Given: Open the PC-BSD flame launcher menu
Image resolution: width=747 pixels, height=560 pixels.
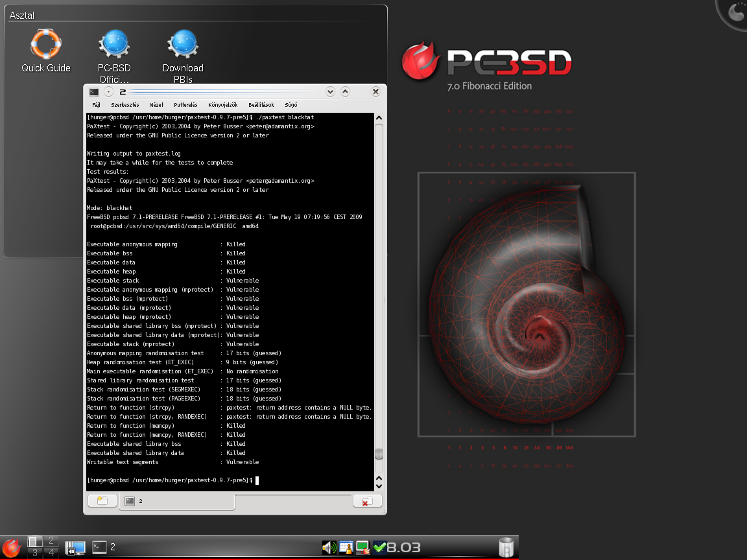Looking at the screenshot, I should [12, 548].
